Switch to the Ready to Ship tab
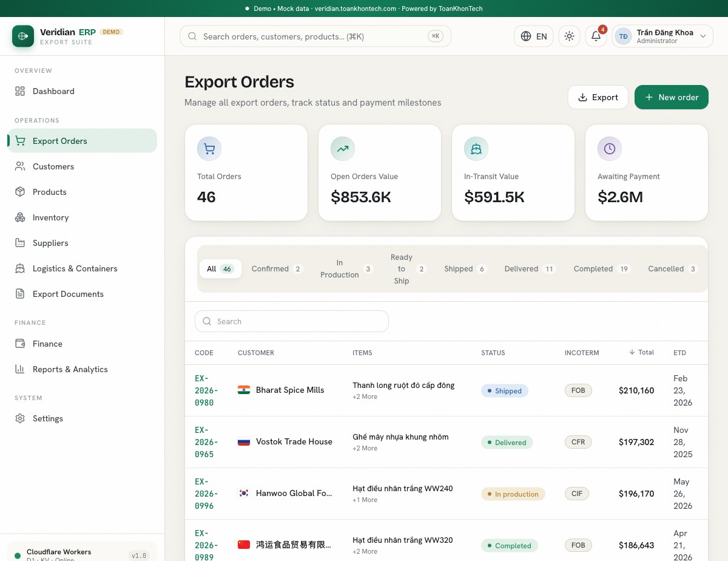The image size is (728, 561). pos(408,269)
